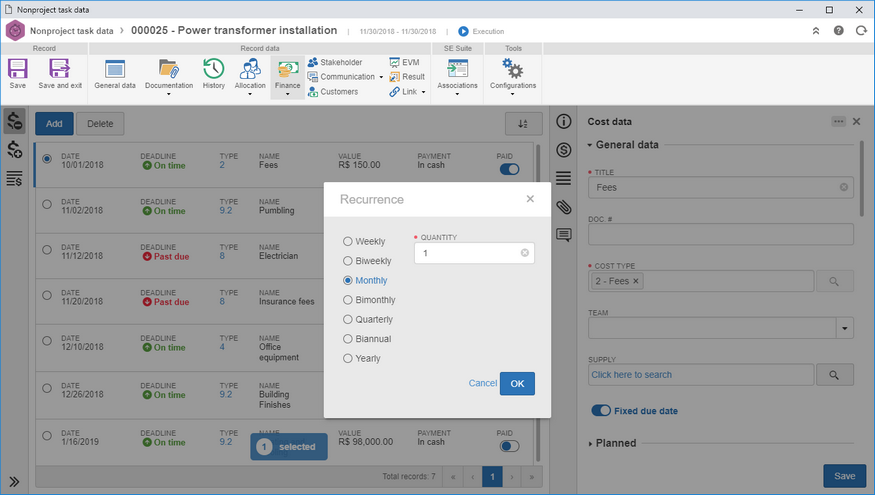Open Cost data more options button
Image resolution: width=875 pixels, height=495 pixels.
(838, 121)
